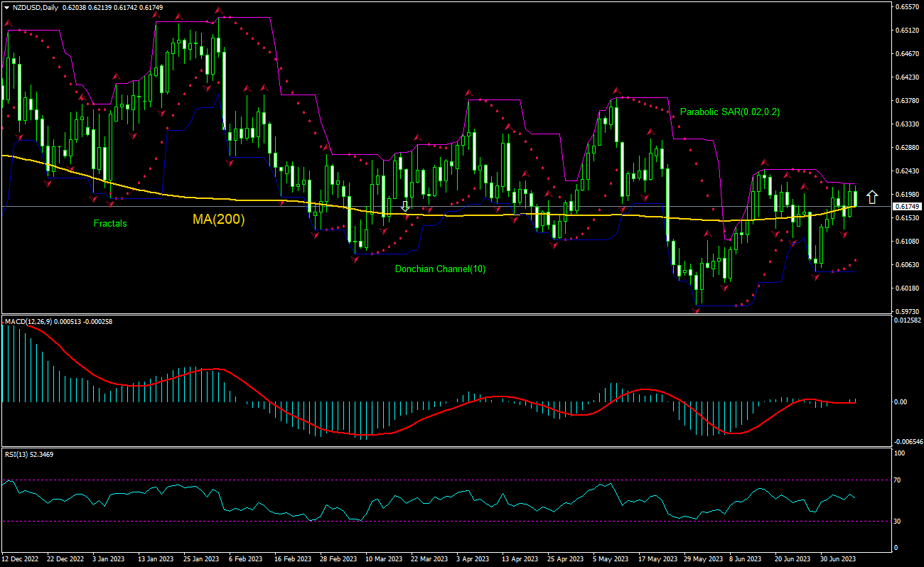This screenshot has height=567, width=924.
Task: Click the 30 Jun 2023 date on time axis
Action: (x=837, y=559)
